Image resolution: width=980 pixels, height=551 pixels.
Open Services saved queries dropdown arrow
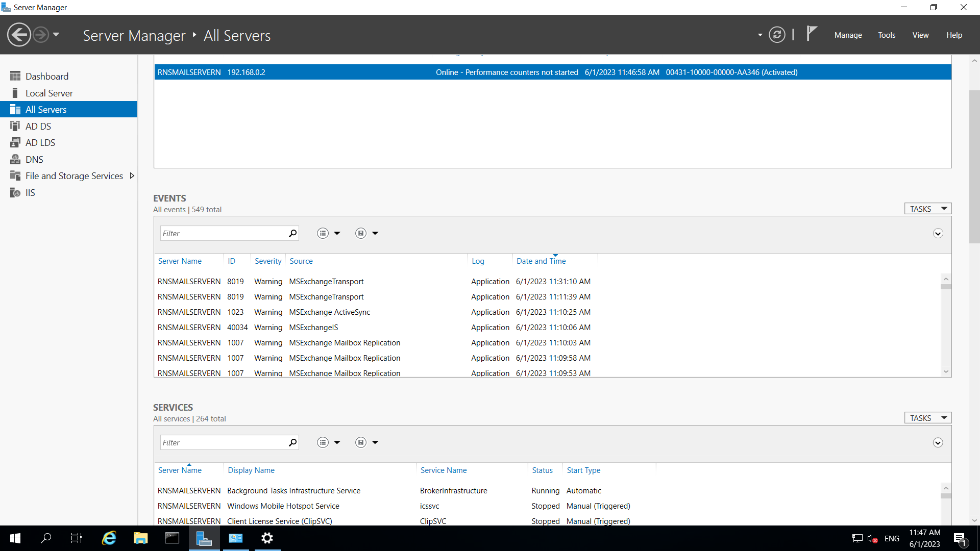point(375,442)
